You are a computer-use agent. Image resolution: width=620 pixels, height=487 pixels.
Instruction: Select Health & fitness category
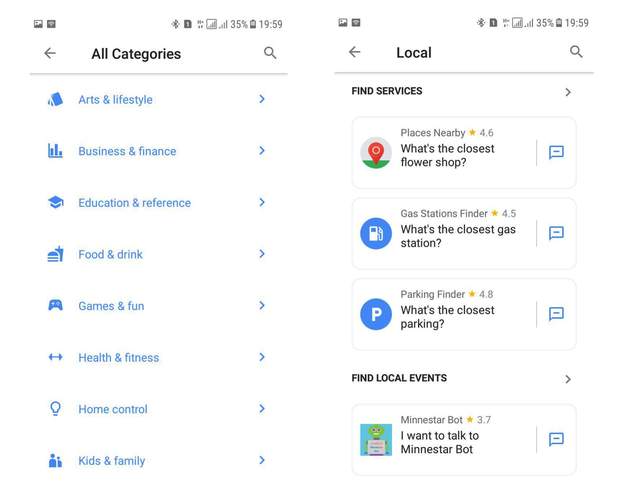point(118,357)
